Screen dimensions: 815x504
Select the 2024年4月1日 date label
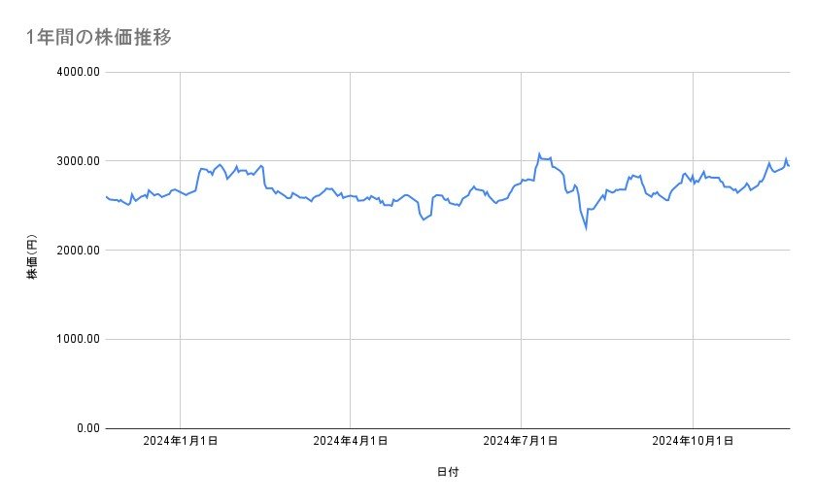coord(350,441)
